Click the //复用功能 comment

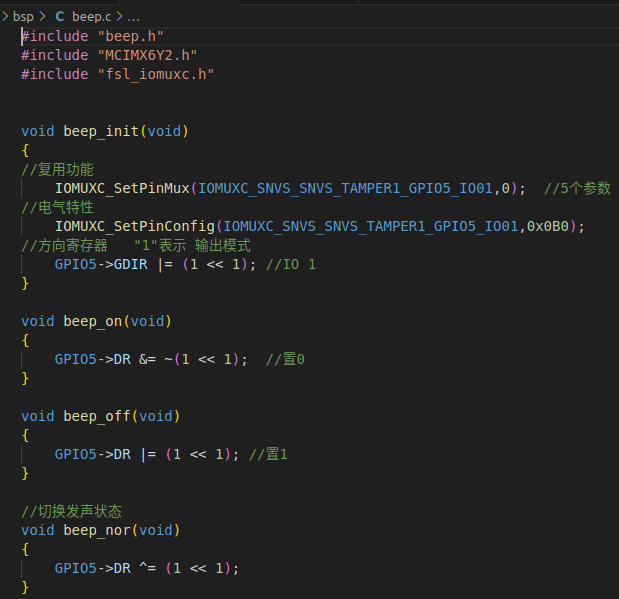tap(58, 169)
